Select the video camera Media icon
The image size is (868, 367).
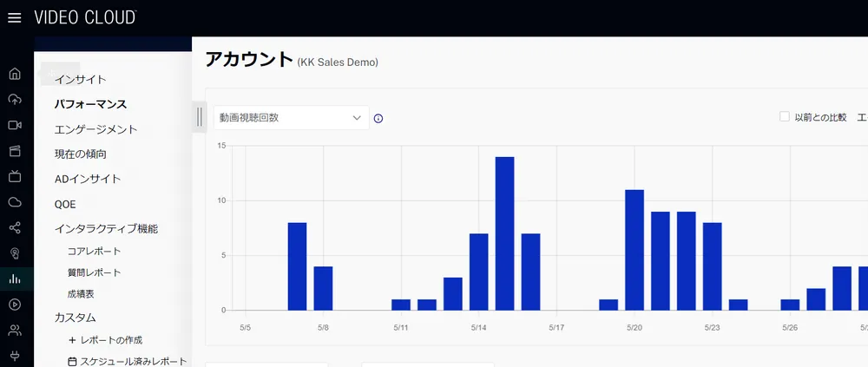[x=14, y=125]
